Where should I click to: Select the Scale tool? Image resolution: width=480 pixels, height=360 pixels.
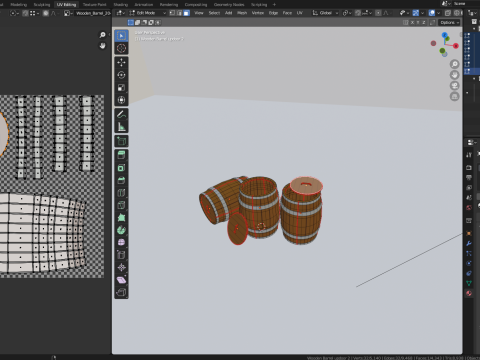coord(121,88)
